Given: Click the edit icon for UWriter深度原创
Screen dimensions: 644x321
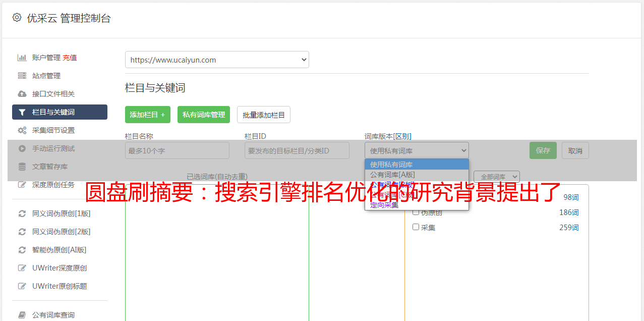Looking at the screenshot, I should click(22, 268).
